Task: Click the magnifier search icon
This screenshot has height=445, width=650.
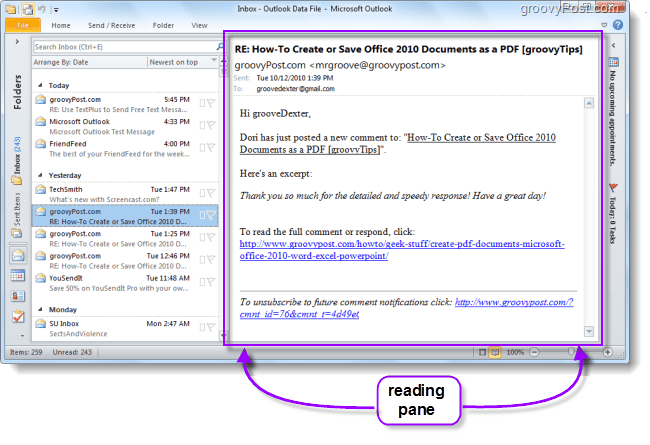Action: point(220,46)
